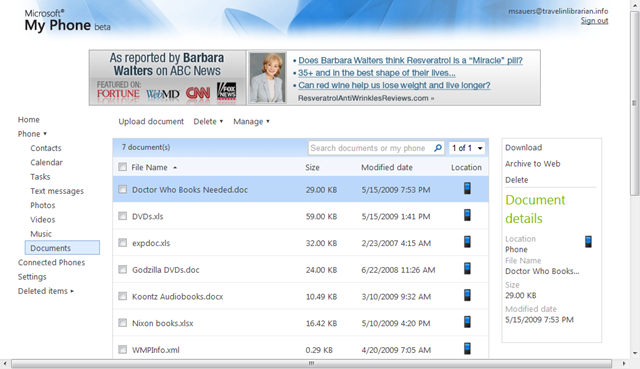Click phone location icon for Doctor Who Books Needed.doc
Image resolution: width=640 pixels, height=369 pixels.
[x=467, y=188]
